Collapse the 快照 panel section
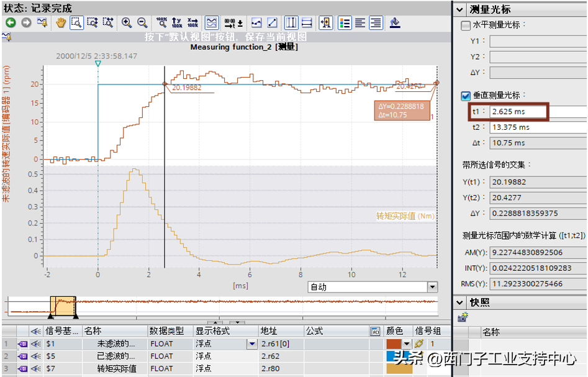This screenshot has width=588, height=377. coord(460,302)
